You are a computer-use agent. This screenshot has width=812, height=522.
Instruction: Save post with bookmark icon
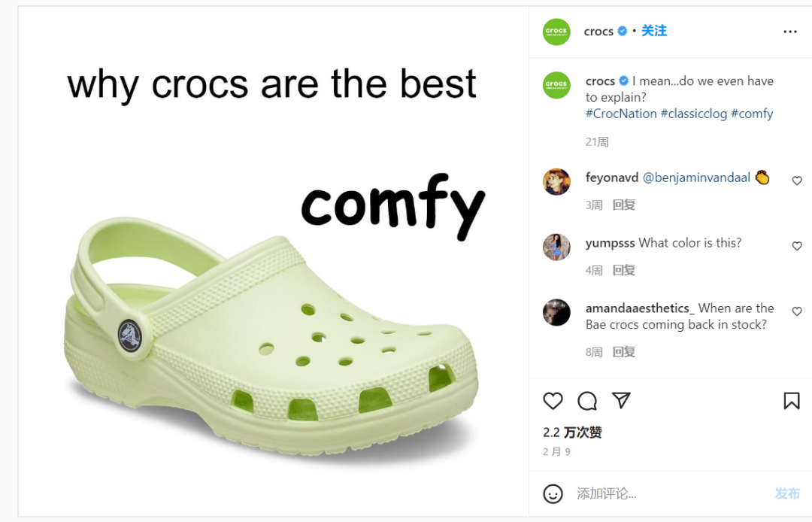[791, 401]
